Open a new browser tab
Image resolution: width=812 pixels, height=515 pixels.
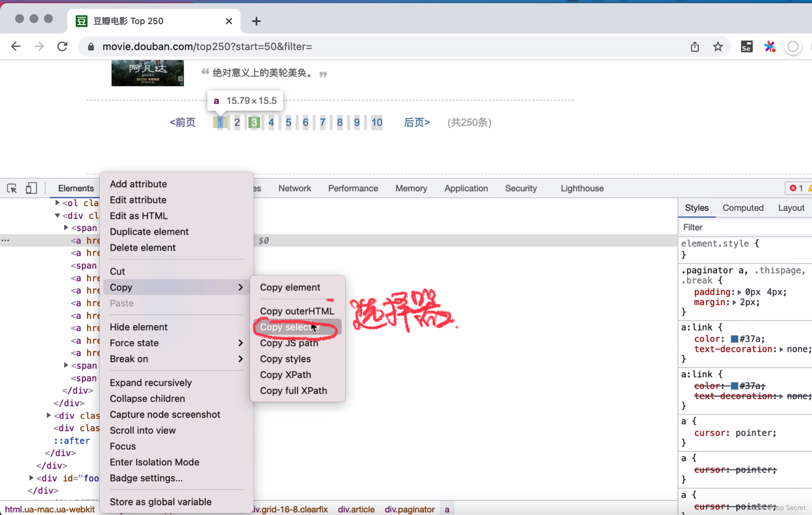click(256, 21)
